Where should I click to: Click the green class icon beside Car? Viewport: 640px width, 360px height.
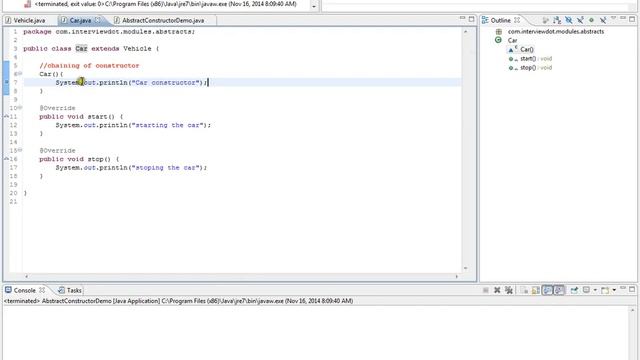point(498,40)
